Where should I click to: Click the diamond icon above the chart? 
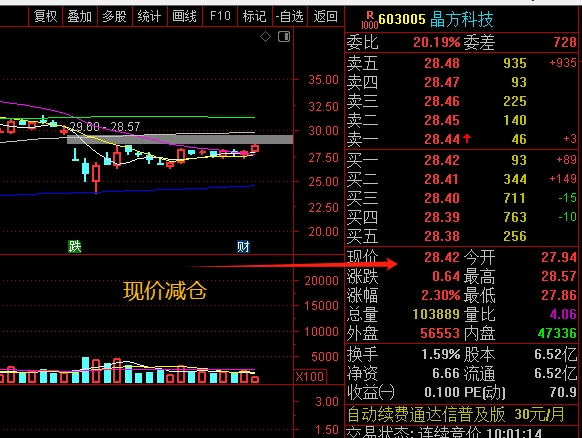coord(265,37)
